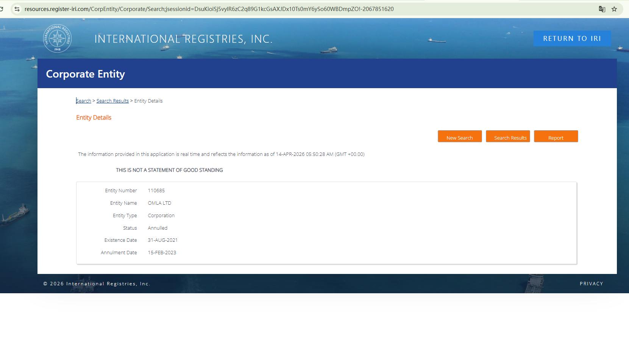Start a New Search
The height and width of the screenshot is (364, 629).
(x=460, y=137)
